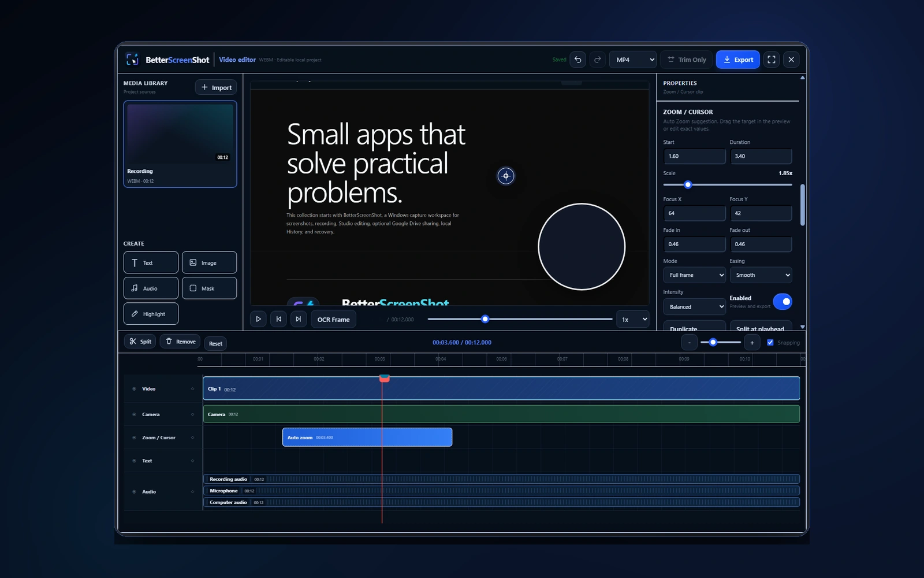Open the MP4 format dropdown
This screenshot has height=578, width=924.
633,60
